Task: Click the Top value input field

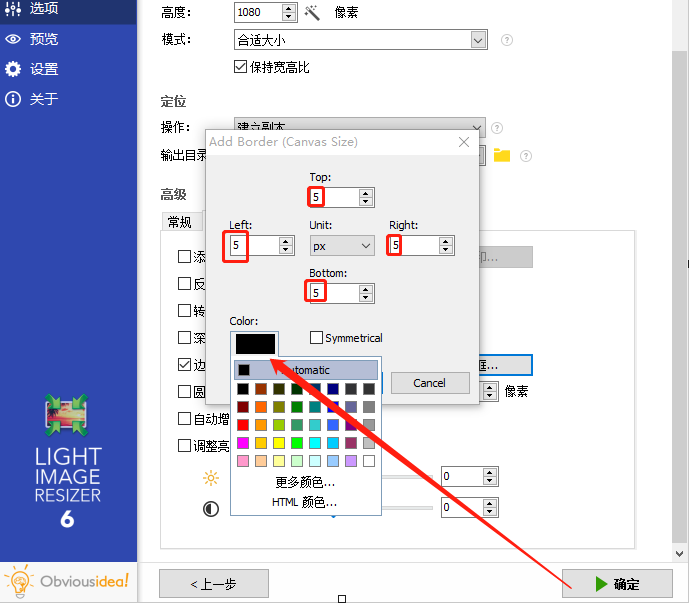Action: point(334,197)
